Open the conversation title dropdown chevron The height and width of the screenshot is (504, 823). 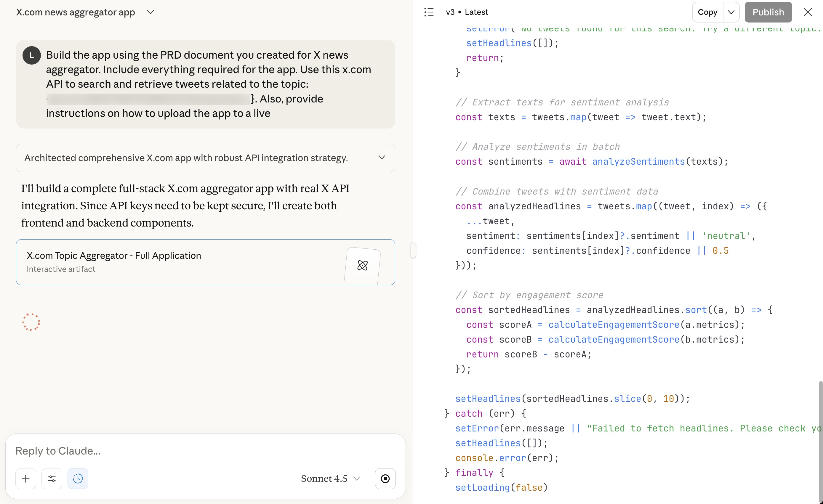tap(150, 12)
